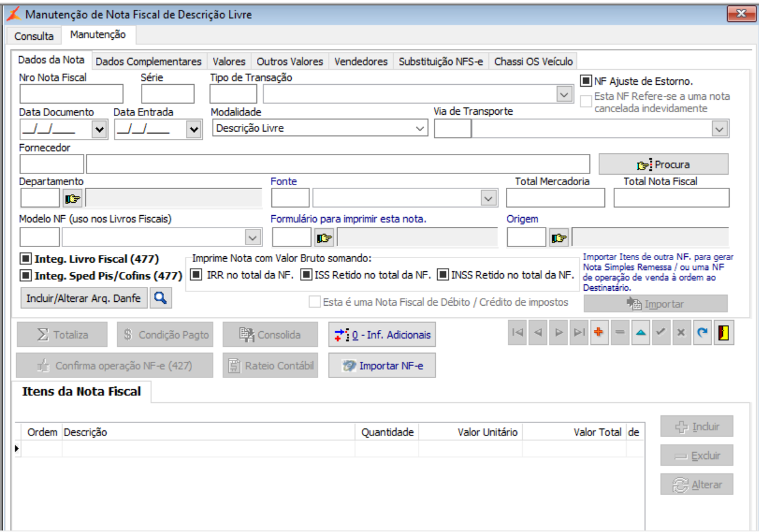Click Total Mercadoria input field
759x532 pixels.
click(x=556, y=198)
